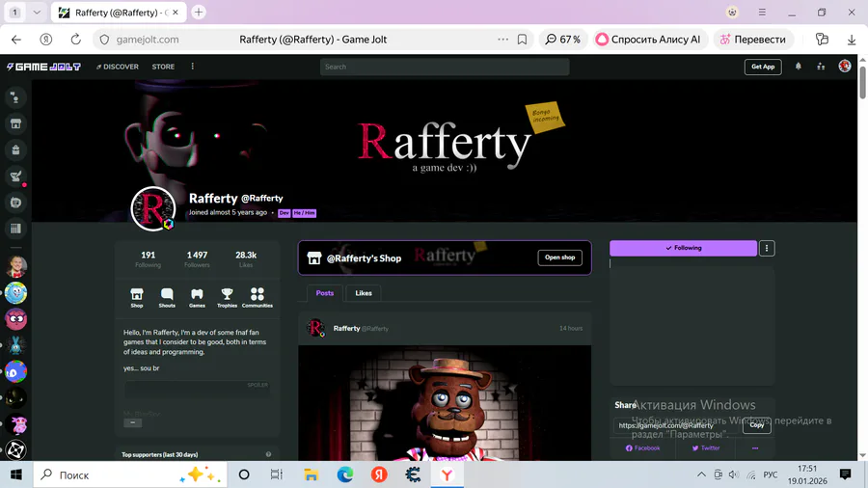The height and width of the screenshot is (488, 868).
Task: Open profile options menu beside Following
Action: (x=767, y=249)
